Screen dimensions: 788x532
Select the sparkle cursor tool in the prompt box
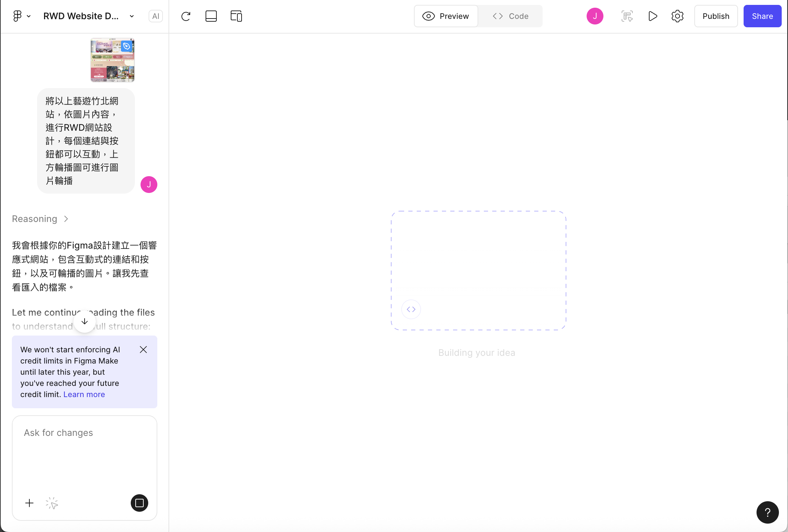[x=52, y=503]
